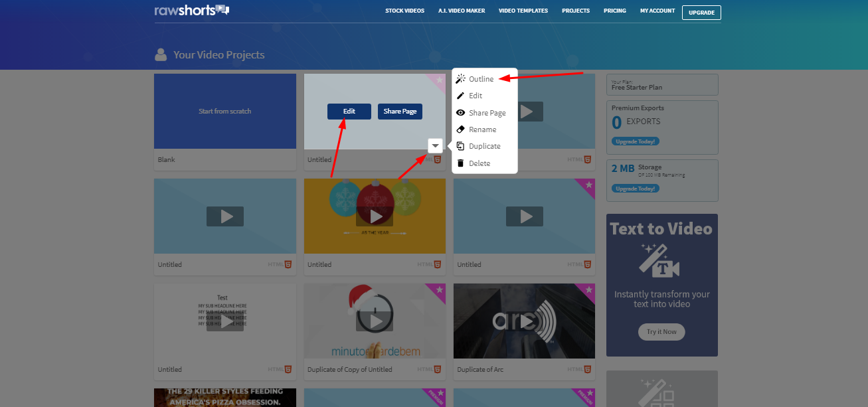Click the copy icon next to Duplicate
The width and height of the screenshot is (868, 407).
[460, 146]
